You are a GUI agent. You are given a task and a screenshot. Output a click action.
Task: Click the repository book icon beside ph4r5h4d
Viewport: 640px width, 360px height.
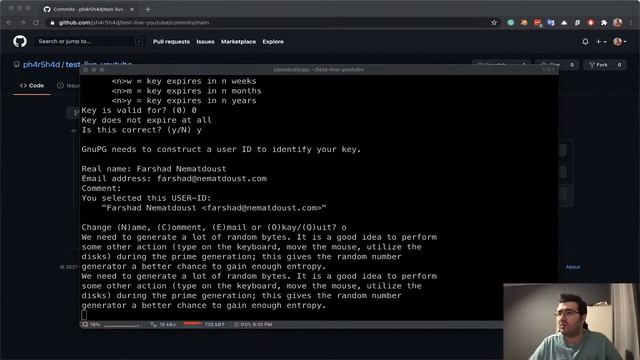point(16,64)
